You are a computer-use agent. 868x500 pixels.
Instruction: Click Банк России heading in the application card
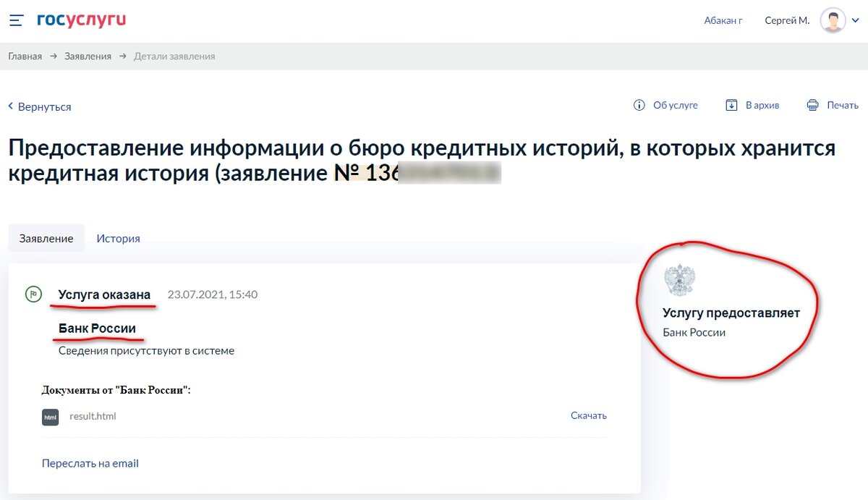click(x=98, y=329)
